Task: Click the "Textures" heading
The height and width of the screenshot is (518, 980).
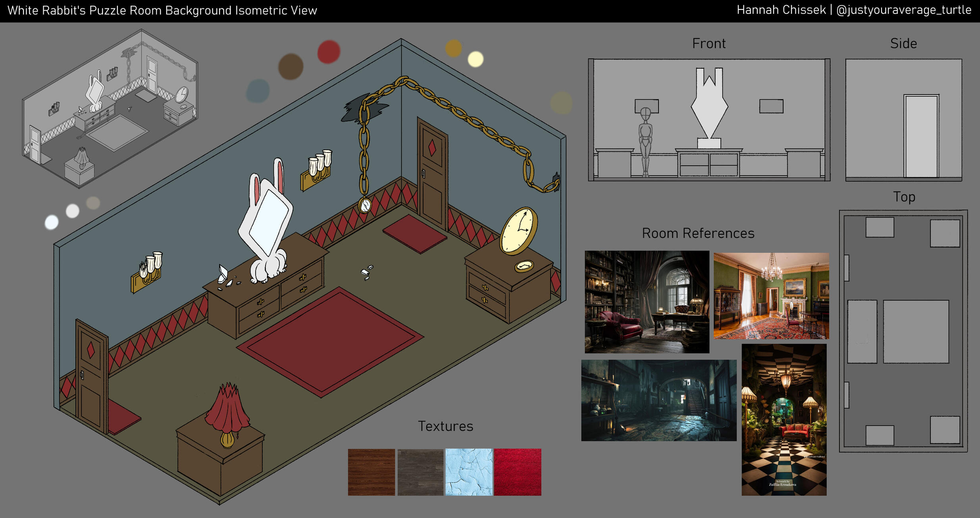Action: point(445,426)
